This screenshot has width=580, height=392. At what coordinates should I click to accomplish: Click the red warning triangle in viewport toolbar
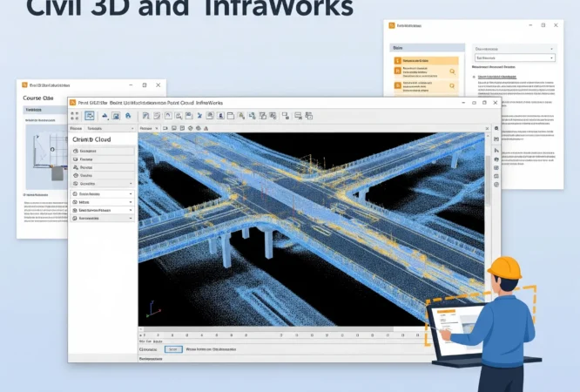(x=206, y=128)
